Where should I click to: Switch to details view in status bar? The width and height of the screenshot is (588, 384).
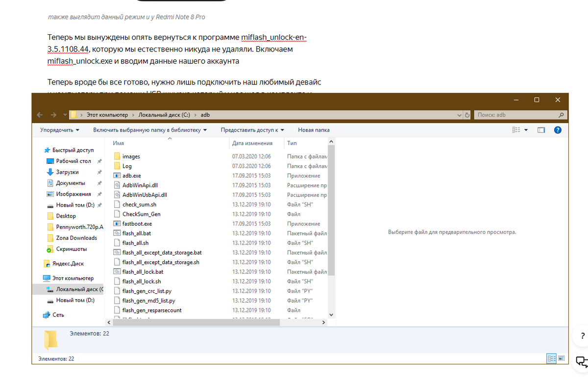(552, 358)
